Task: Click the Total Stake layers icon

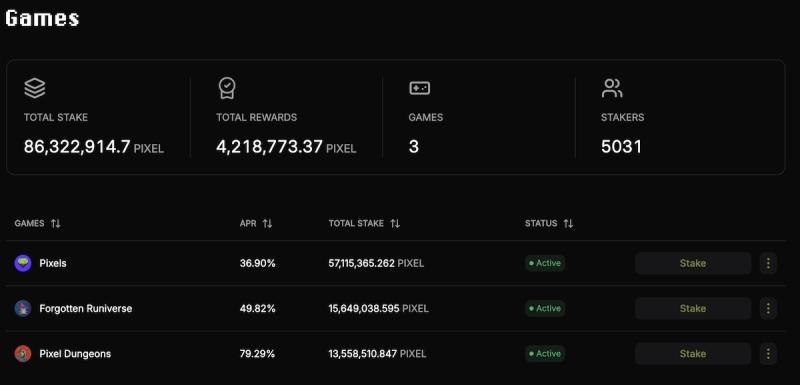Action: pyautogui.click(x=35, y=88)
